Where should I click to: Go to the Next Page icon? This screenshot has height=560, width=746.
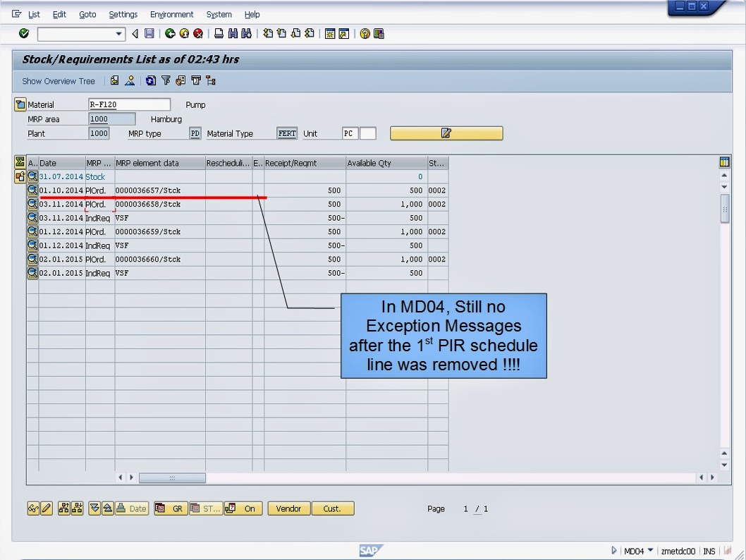coord(295,33)
